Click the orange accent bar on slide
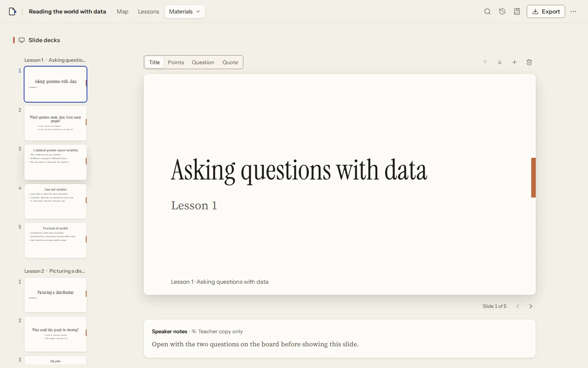588x368 pixels. coord(533,177)
